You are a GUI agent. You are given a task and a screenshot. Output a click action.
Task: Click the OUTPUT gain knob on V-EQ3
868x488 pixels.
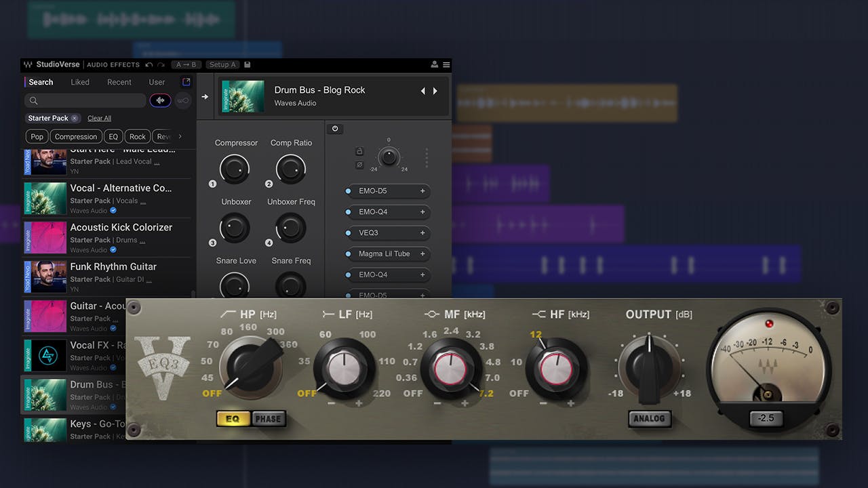(649, 368)
